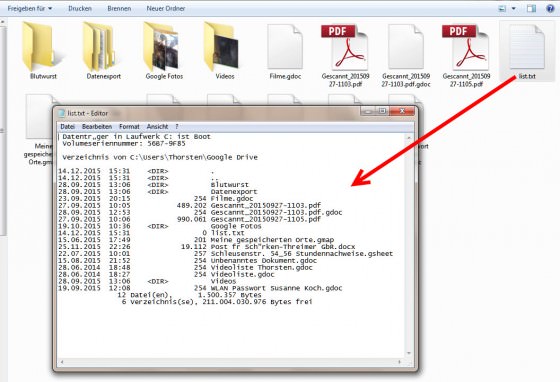The height and width of the screenshot is (382, 560).
Task: Click the 'Filme.gdoc' line in Editor
Action: pos(156,198)
